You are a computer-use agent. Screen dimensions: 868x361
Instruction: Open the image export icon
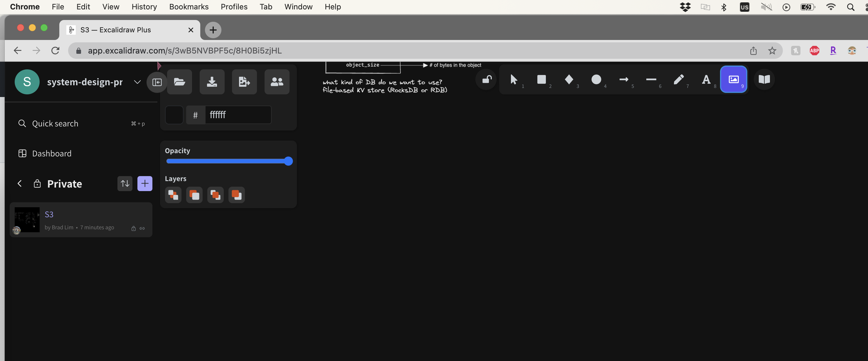pyautogui.click(x=244, y=82)
